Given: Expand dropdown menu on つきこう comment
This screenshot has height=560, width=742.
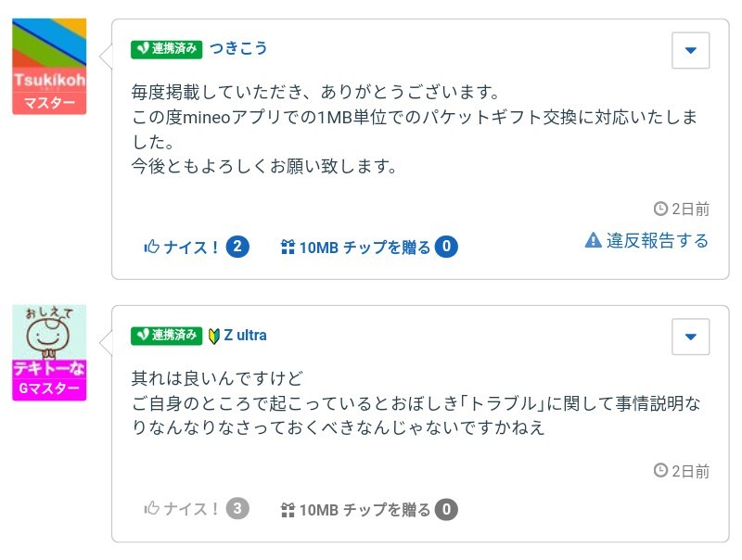Looking at the screenshot, I should tap(690, 51).
